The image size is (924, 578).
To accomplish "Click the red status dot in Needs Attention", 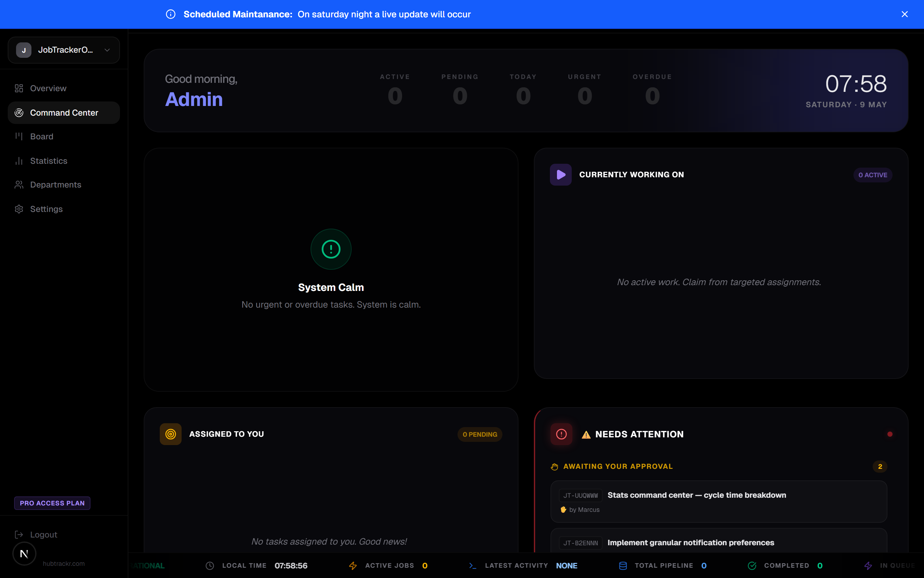I will [x=890, y=434].
